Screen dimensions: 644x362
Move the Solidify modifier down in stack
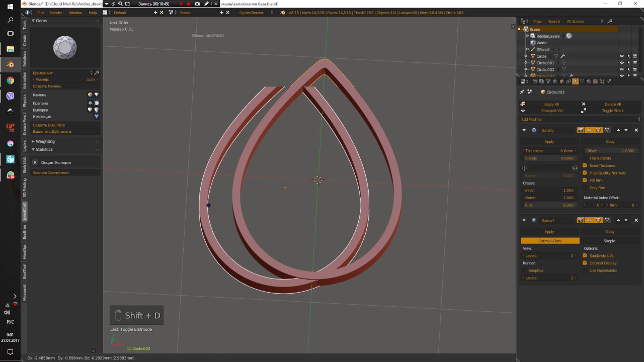pyautogui.click(x=626, y=130)
